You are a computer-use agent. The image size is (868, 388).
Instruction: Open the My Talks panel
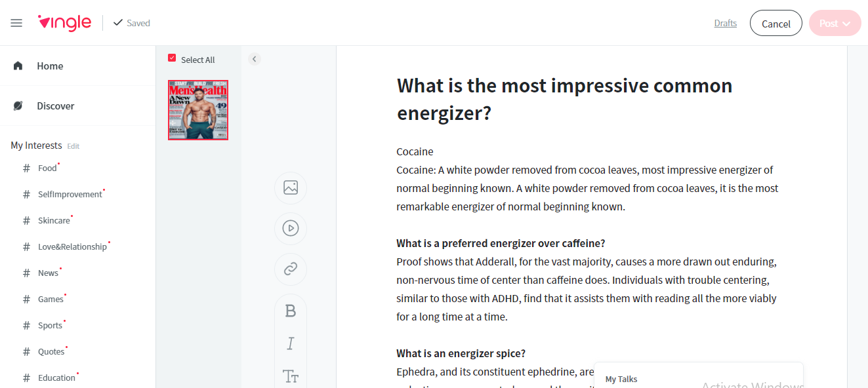click(621, 379)
